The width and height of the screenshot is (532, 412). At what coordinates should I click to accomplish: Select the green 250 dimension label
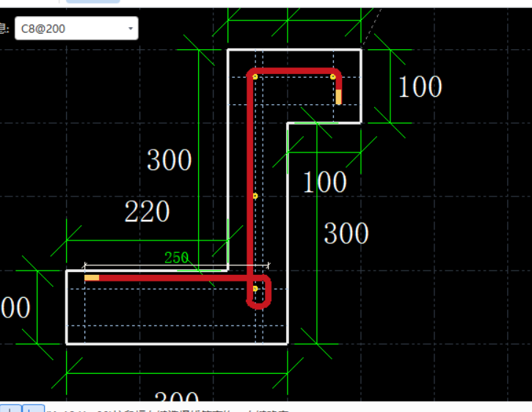click(x=176, y=258)
